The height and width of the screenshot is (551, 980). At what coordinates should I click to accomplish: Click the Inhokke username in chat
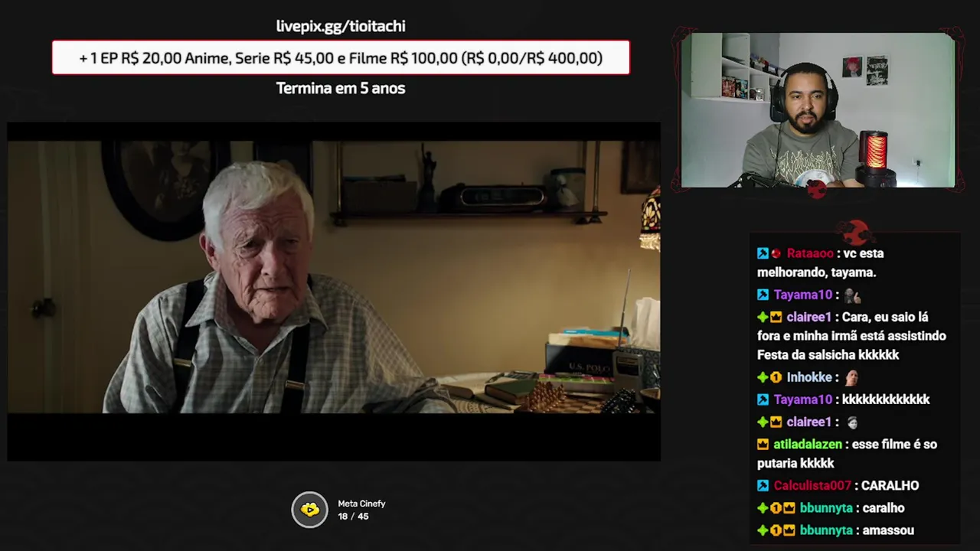809,377
